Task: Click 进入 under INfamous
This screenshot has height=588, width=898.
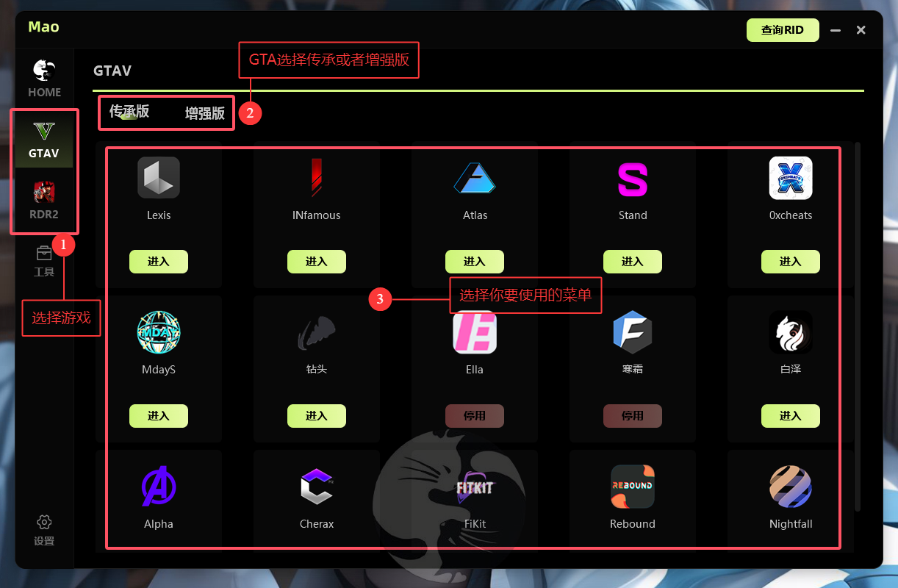Action: coord(317,262)
